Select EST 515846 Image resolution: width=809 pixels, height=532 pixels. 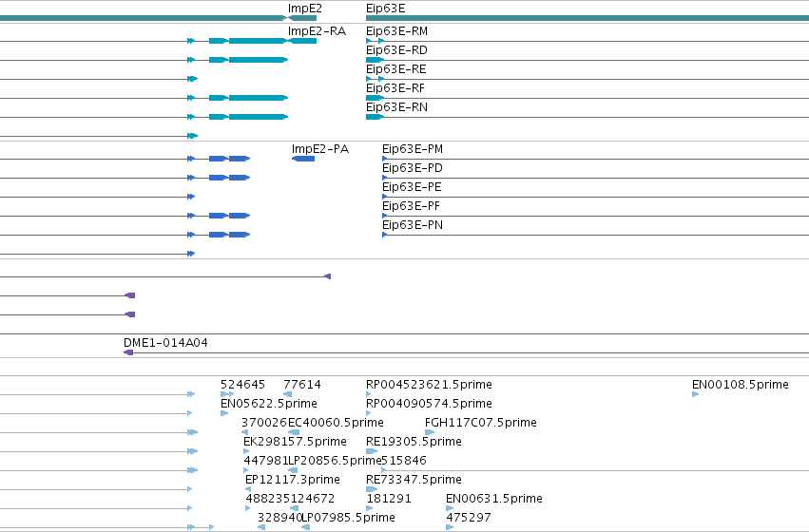tap(404, 462)
